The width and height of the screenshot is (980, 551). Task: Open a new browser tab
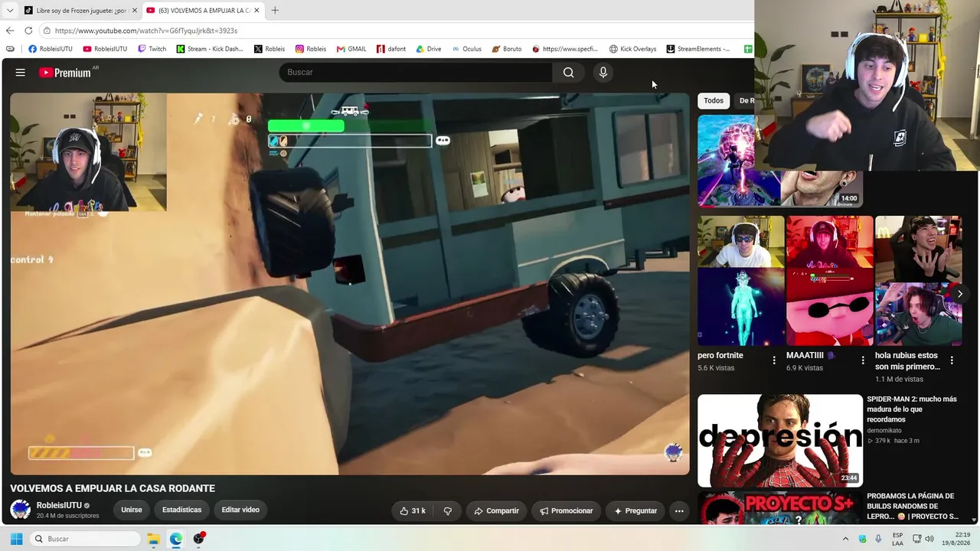pyautogui.click(x=275, y=11)
